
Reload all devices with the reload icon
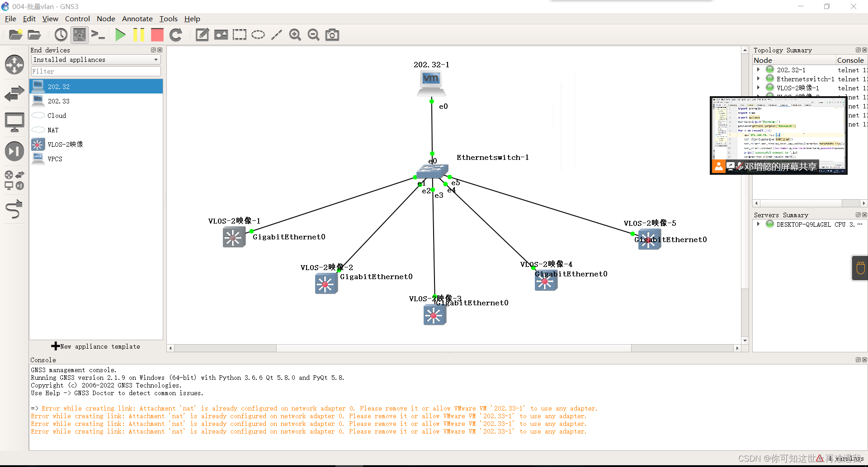[x=176, y=34]
